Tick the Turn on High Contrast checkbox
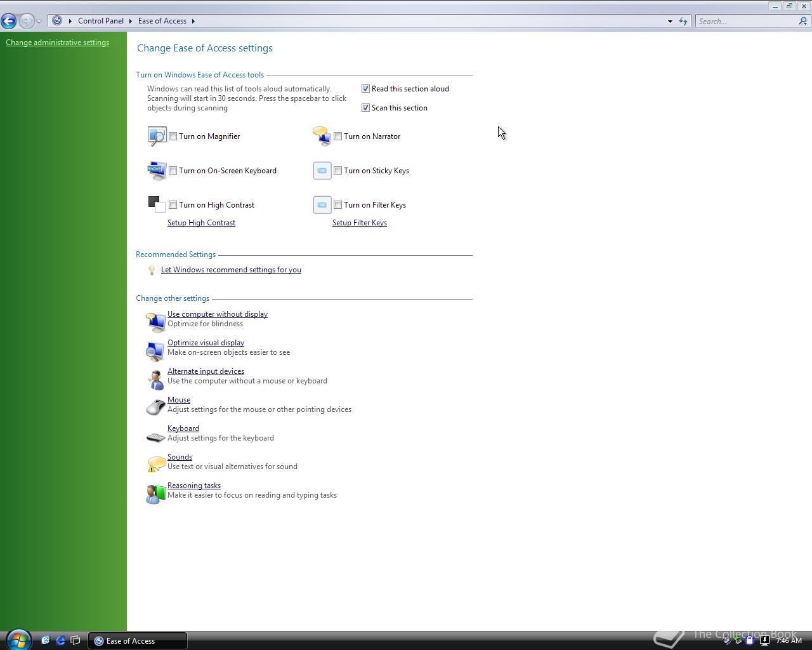812x650 pixels. point(173,204)
